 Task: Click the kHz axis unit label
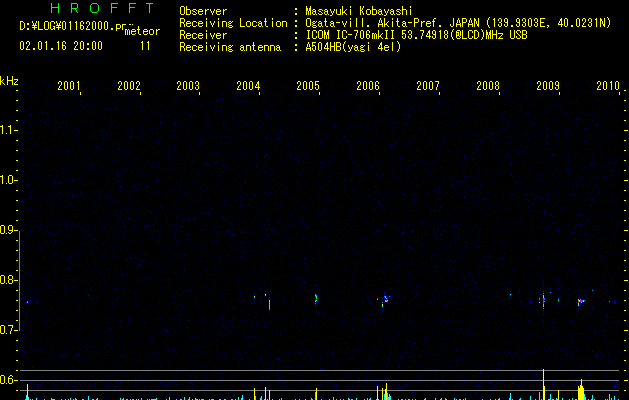coord(9,81)
